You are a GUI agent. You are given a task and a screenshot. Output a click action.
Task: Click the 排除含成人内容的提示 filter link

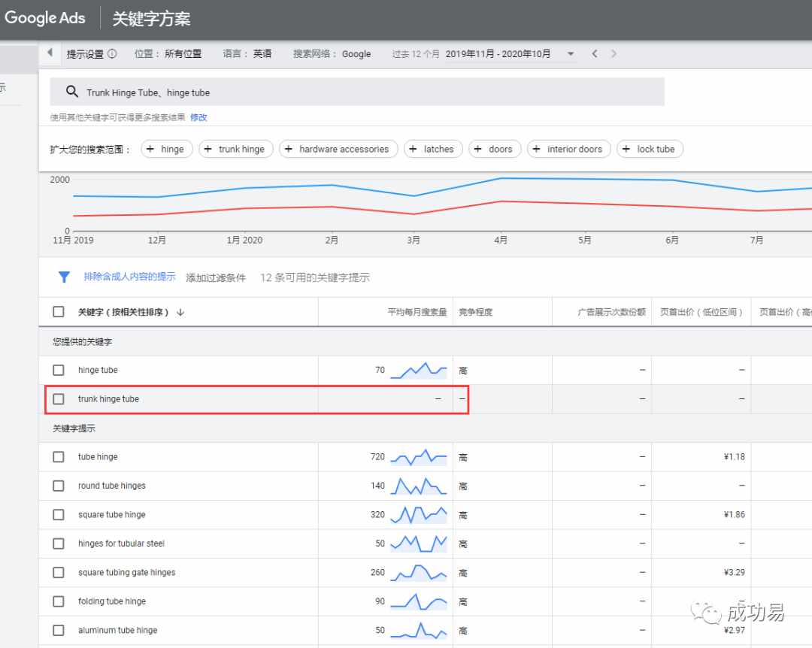129,277
